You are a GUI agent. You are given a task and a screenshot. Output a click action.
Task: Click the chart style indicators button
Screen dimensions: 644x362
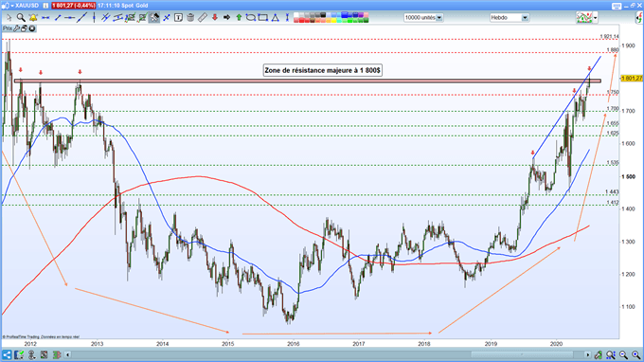click(x=584, y=18)
